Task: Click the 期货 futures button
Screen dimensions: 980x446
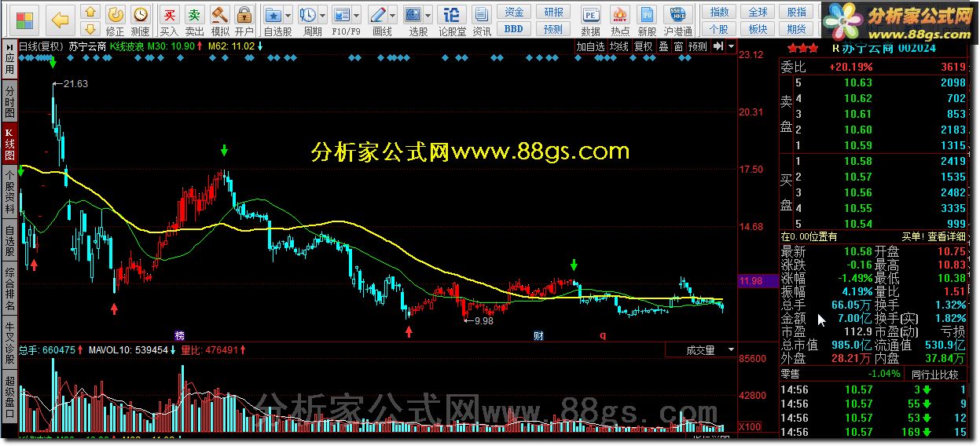Action: [x=797, y=29]
